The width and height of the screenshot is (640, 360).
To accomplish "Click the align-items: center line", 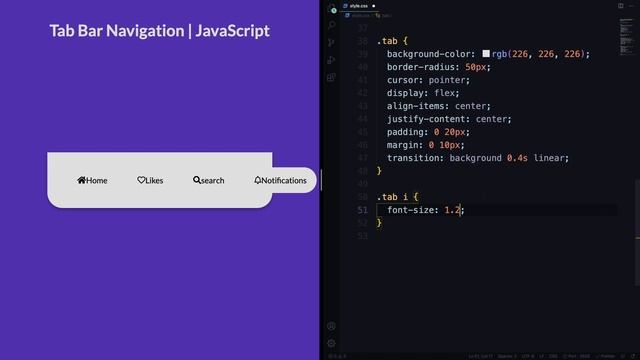I will pos(439,106).
